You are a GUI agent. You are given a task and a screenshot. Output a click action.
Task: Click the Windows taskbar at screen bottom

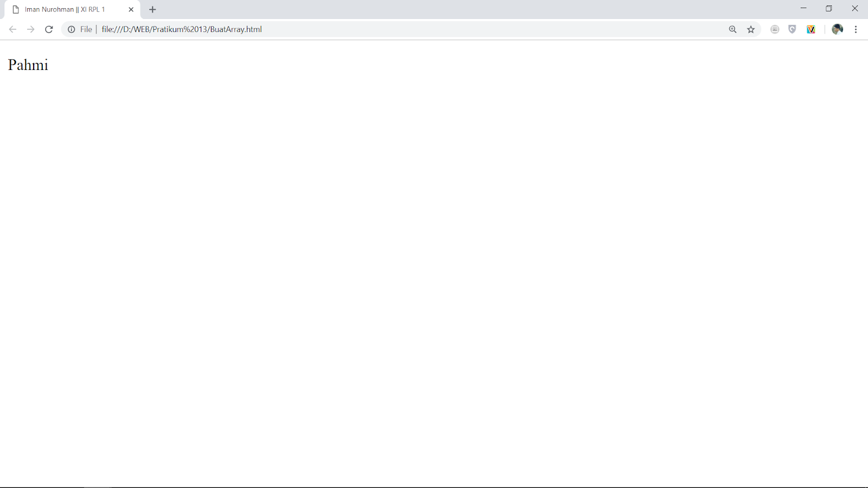click(x=434, y=485)
